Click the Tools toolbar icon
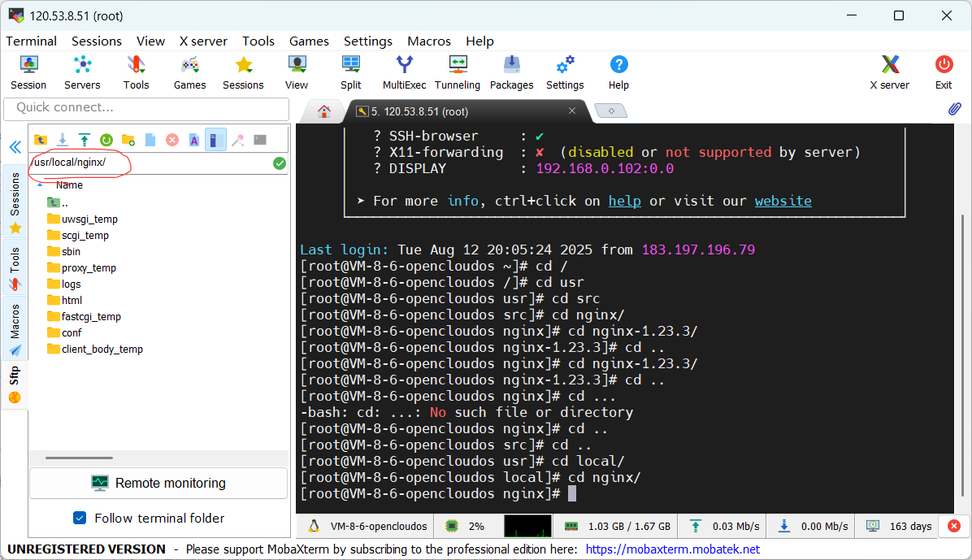The width and height of the screenshot is (972, 560). (136, 72)
